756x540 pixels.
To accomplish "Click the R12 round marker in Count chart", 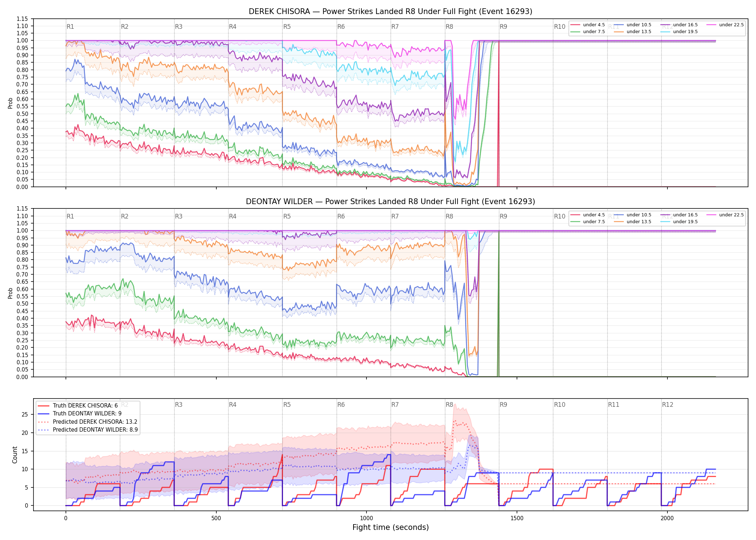I will tap(667, 405).
